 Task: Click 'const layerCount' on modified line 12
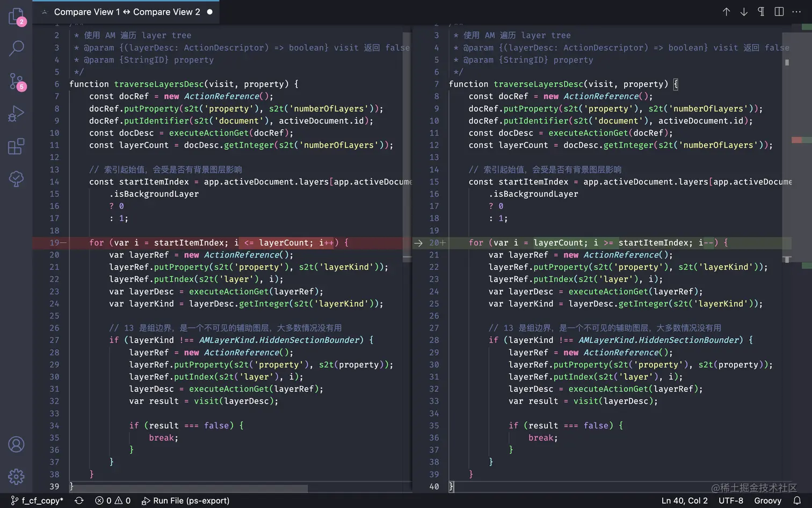pyautogui.click(x=509, y=145)
